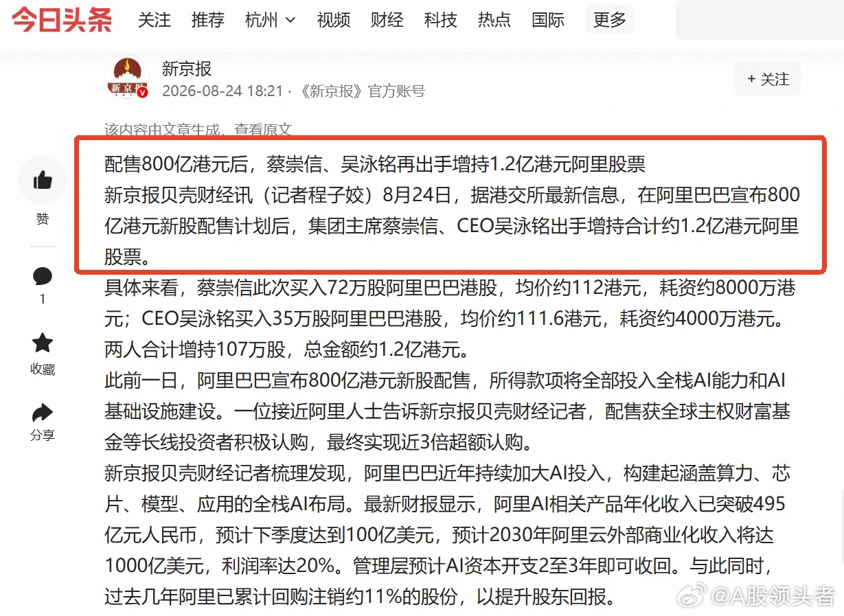
Task: Click the 《新京报》官方账号 label
Action: (x=363, y=91)
